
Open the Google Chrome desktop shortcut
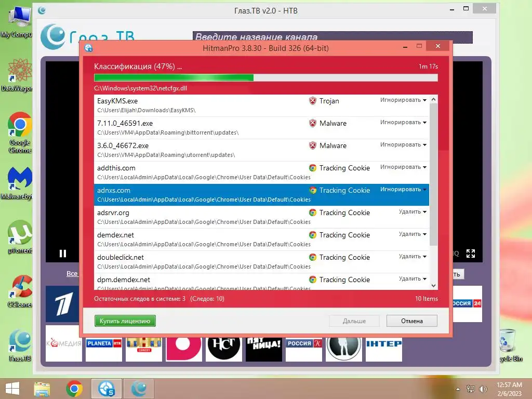tap(20, 132)
